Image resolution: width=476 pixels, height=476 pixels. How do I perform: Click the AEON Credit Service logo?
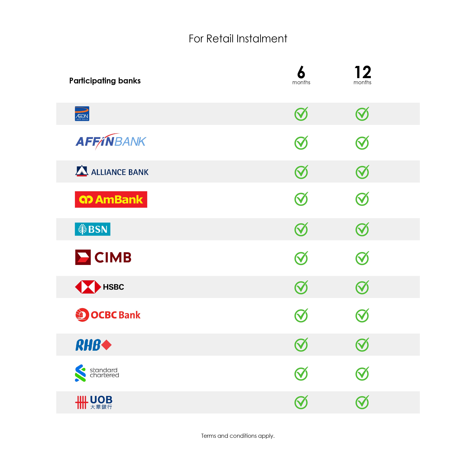click(82, 114)
